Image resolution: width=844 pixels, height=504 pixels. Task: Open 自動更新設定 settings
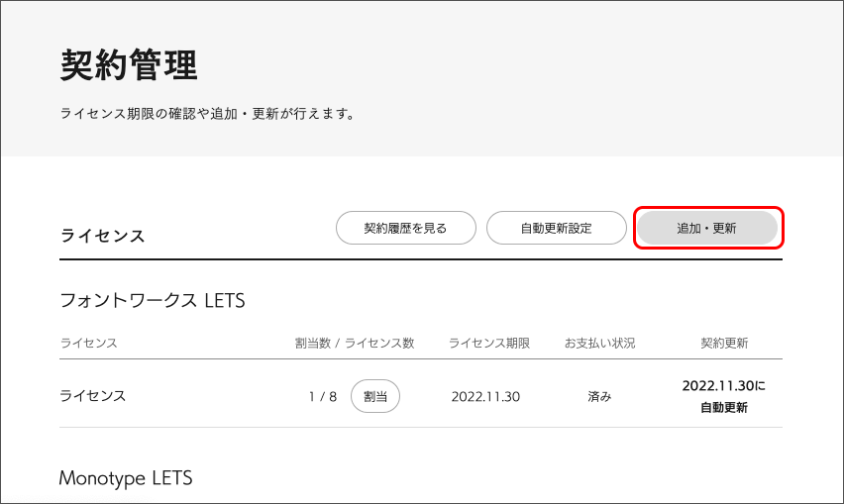556,228
